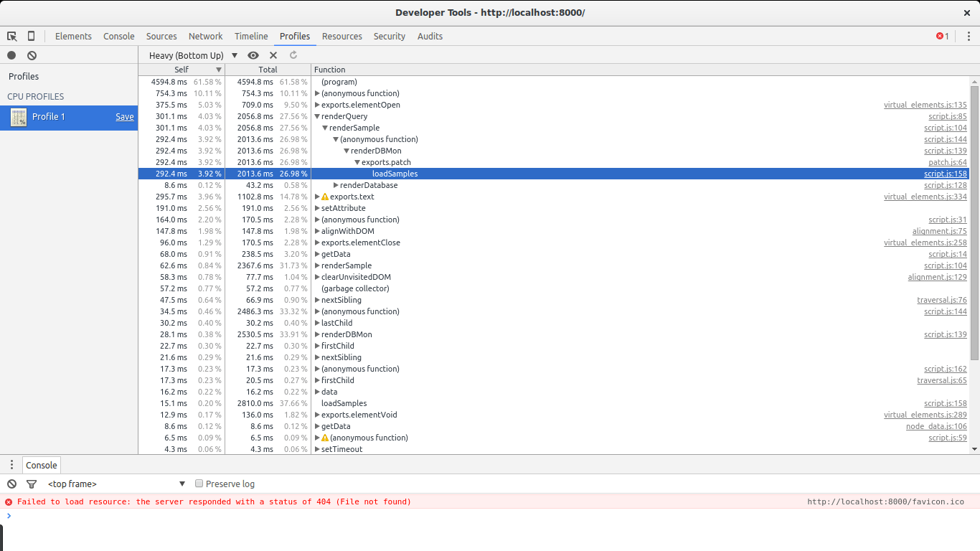Open Security tab
Viewport: 980px width, 551px height.
pyautogui.click(x=390, y=36)
